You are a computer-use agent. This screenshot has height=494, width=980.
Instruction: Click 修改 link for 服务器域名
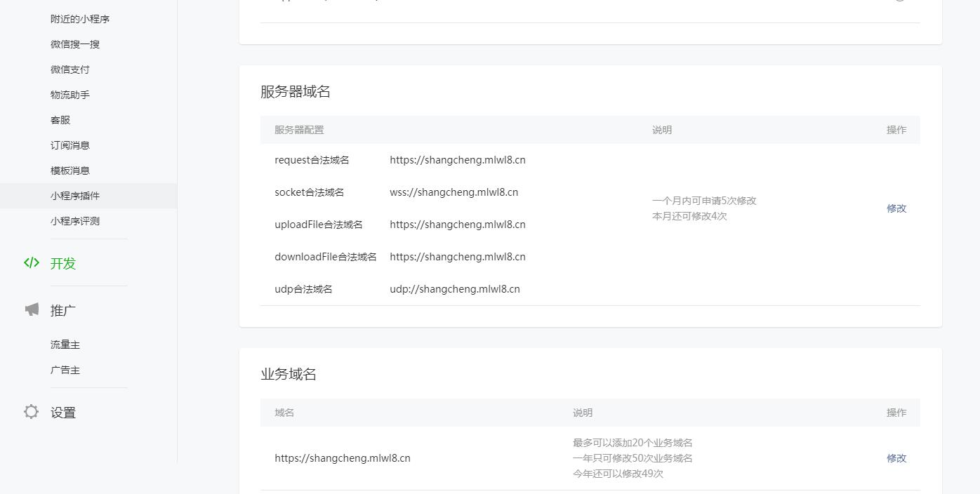[x=896, y=208]
